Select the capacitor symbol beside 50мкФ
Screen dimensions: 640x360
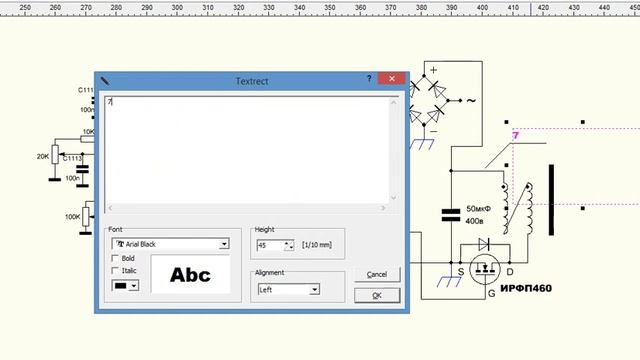coord(451,215)
